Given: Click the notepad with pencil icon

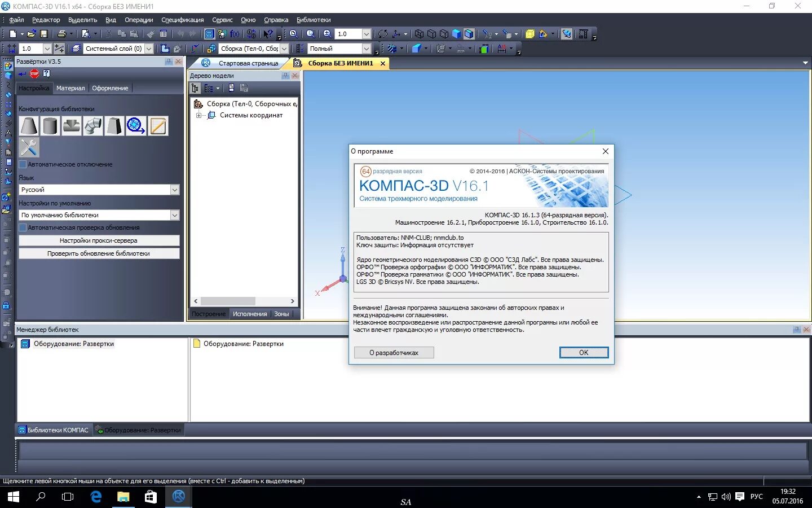Looking at the screenshot, I should [x=158, y=126].
